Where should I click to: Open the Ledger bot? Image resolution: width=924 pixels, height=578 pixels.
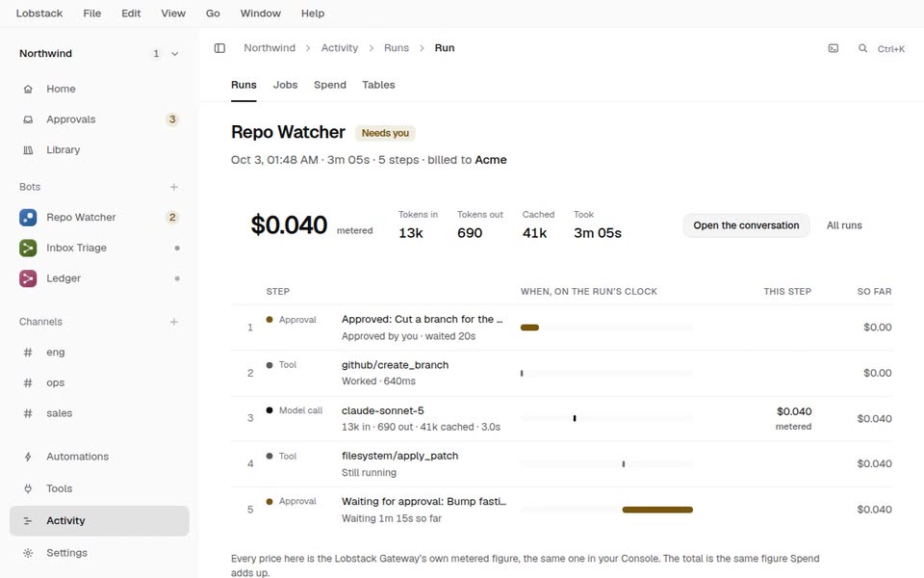[x=99, y=278]
